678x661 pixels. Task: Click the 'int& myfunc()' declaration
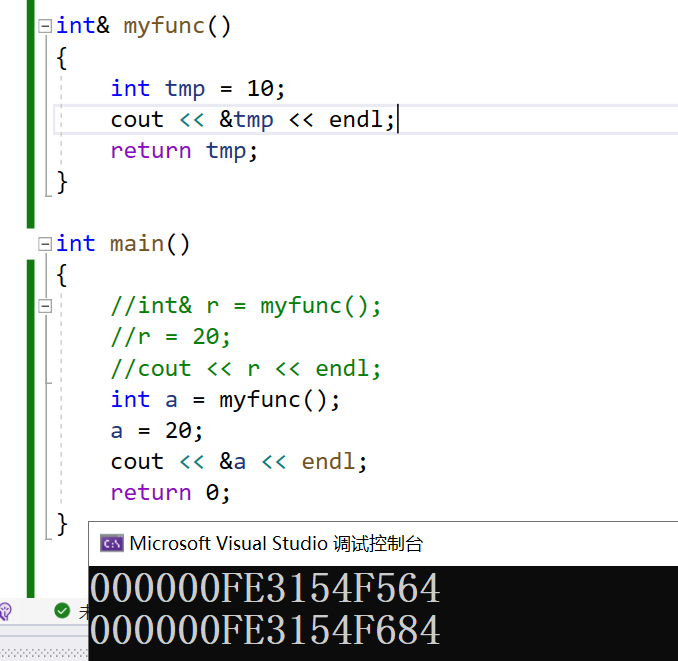coord(143,26)
